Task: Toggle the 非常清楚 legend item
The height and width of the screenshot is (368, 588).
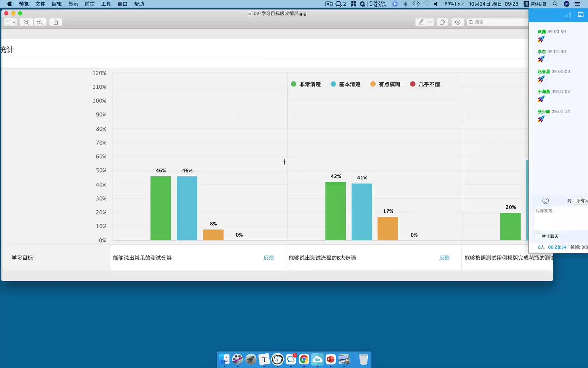Action: coord(306,84)
